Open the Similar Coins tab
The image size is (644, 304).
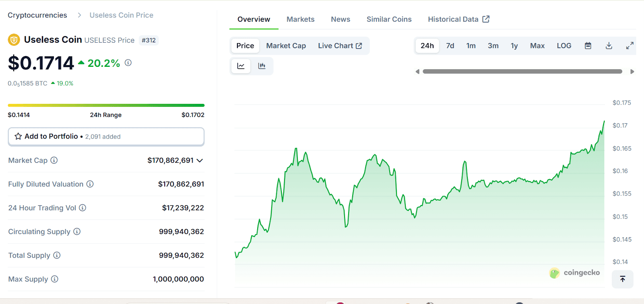coord(389,19)
